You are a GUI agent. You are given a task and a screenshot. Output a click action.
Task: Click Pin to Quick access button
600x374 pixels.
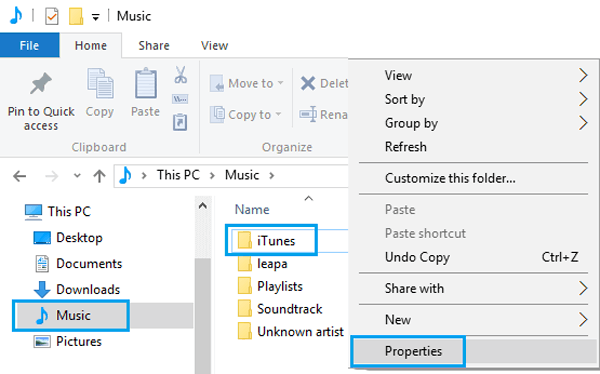tap(41, 101)
